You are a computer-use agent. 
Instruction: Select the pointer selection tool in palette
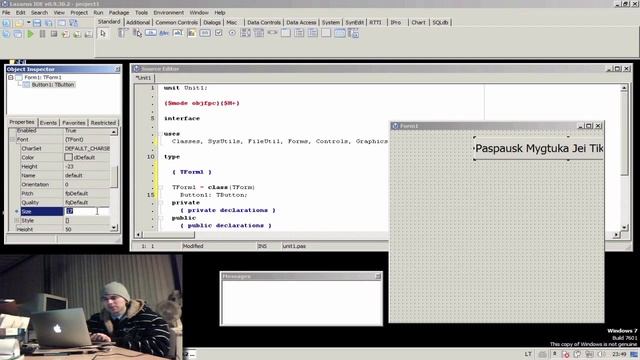[x=103, y=33]
